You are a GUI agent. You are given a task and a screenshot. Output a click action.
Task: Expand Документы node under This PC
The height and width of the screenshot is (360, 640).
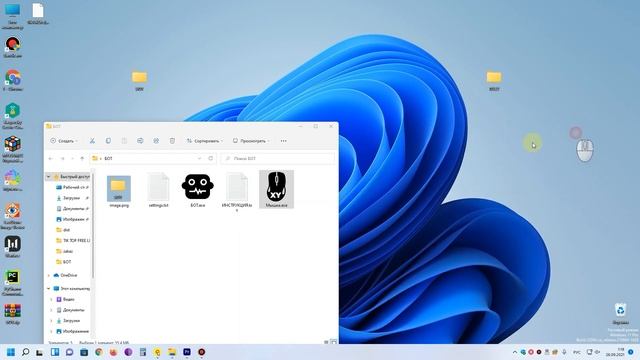(x=51, y=310)
